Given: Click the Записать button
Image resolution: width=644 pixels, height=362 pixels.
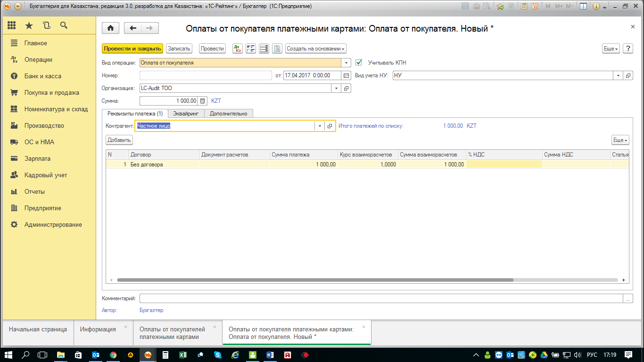Looking at the screenshot, I should click(x=179, y=49).
